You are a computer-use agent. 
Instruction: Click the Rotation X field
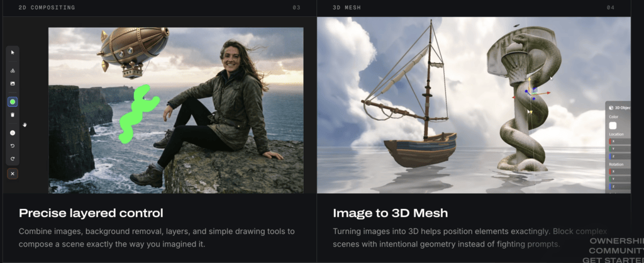(x=619, y=171)
